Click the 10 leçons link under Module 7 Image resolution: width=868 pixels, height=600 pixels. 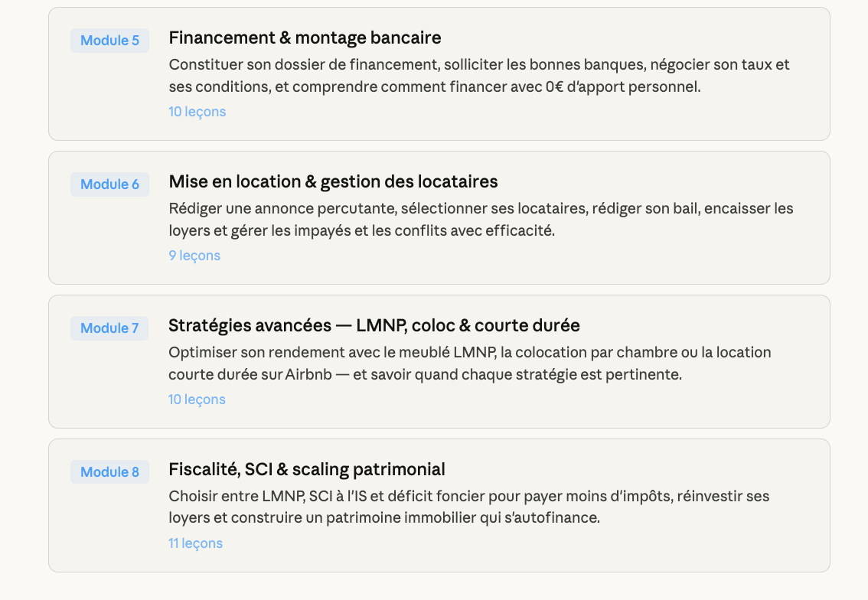click(x=197, y=399)
